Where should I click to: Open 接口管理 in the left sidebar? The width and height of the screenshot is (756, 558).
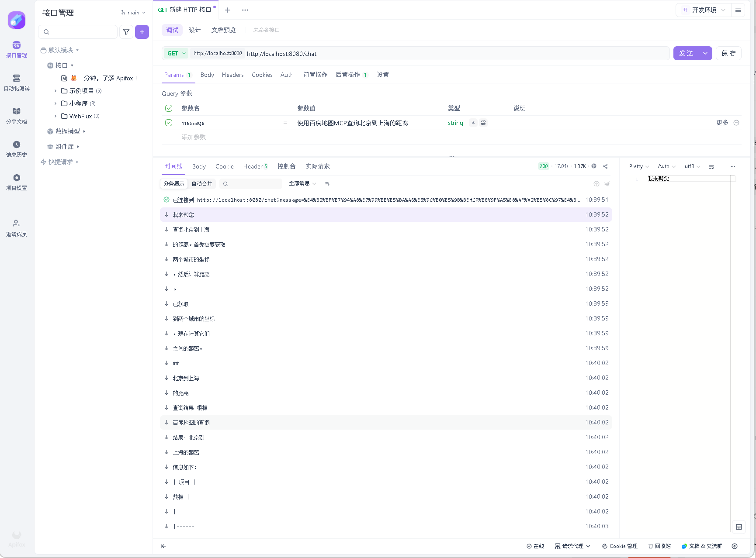coord(17,50)
